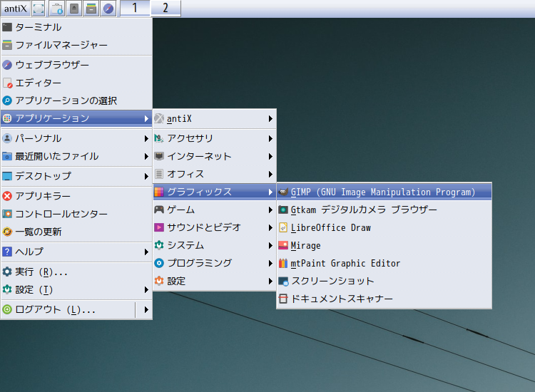
Task: Open ファイルマネージャー from the menu
Action: pos(76,45)
